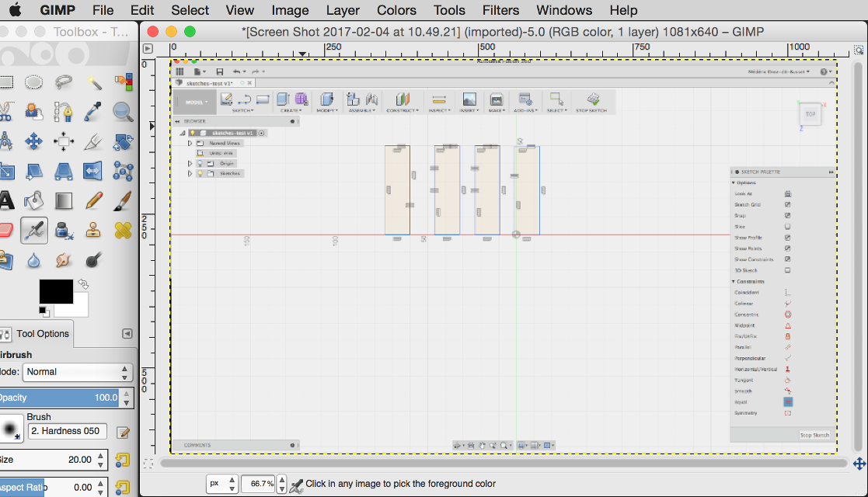The height and width of the screenshot is (497, 868).
Task: Select the Paths tool
Action: [64, 112]
